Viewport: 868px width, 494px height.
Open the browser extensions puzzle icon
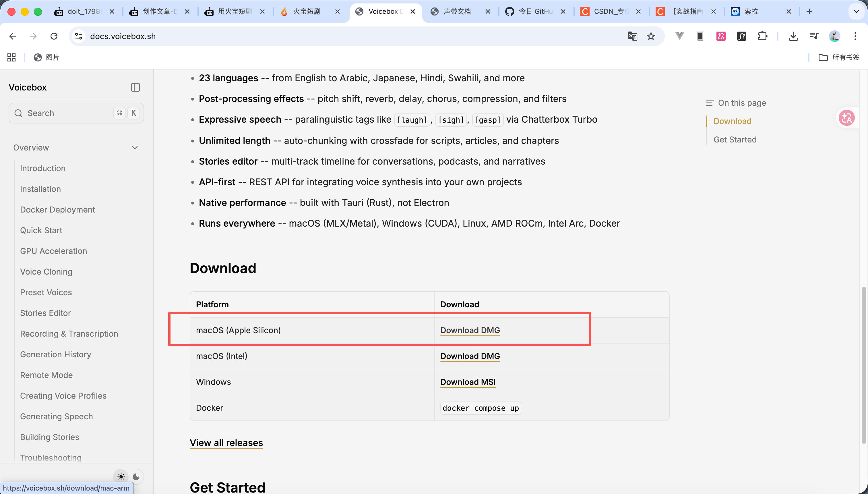pyautogui.click(x=763, y=36)
